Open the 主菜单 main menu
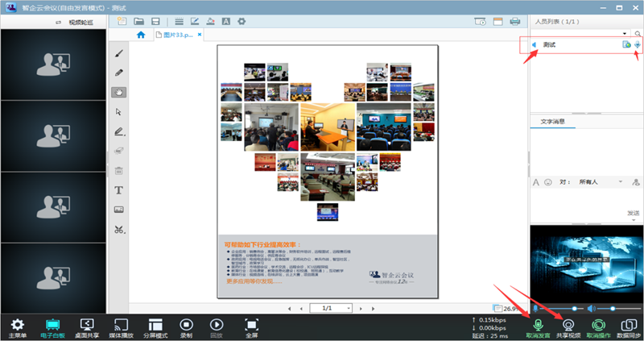This screenshot has width=644, height=341. tap(17, 329)
